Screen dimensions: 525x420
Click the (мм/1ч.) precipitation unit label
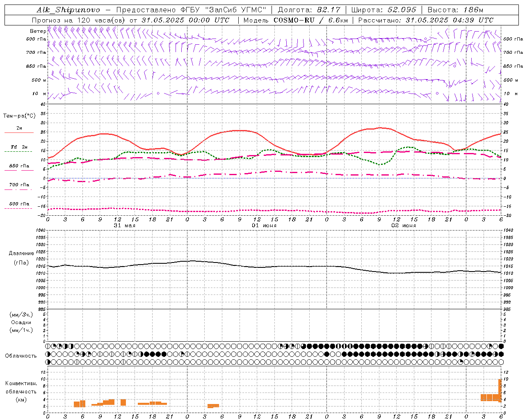(x=21, y=330)
